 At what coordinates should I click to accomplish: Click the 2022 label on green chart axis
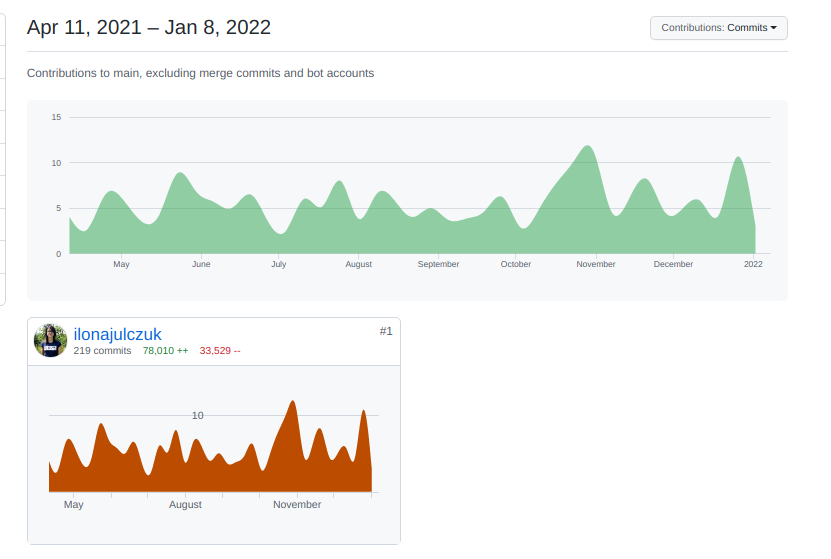pos(753,264)
